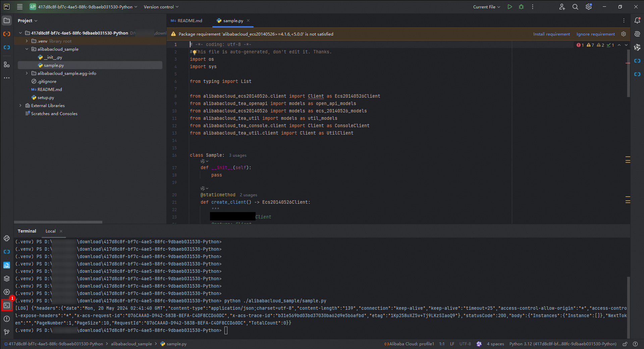Show more tool windows ellipsis
The image size is (644, 349).
[7, 78]
